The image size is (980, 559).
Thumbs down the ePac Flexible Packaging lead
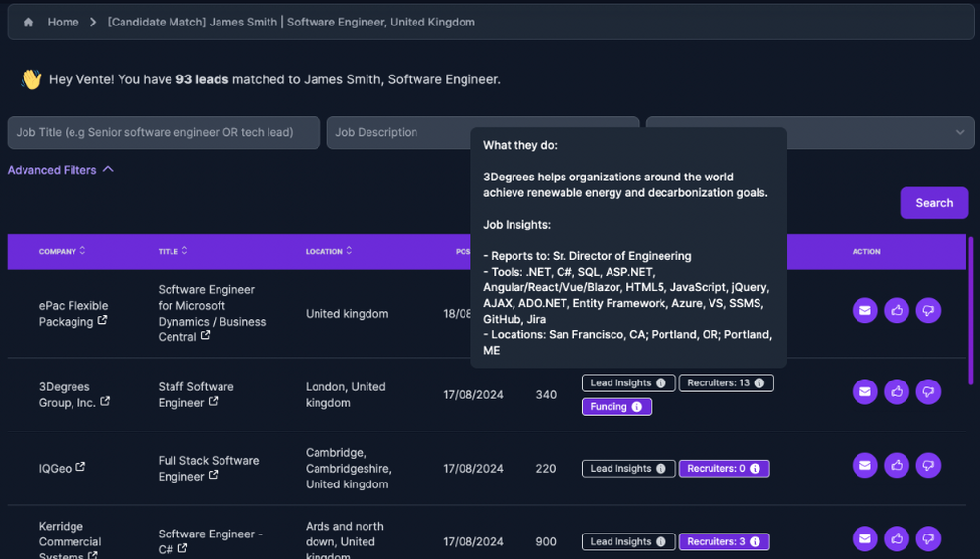928,311
